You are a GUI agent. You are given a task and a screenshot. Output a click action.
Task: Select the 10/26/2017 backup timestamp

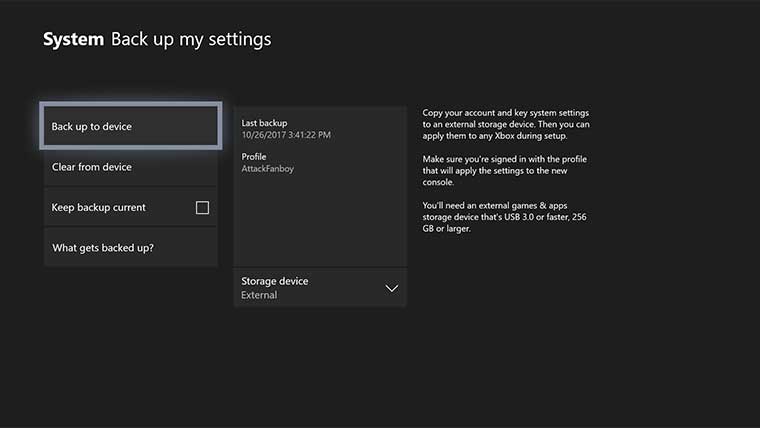pos(286,135)
